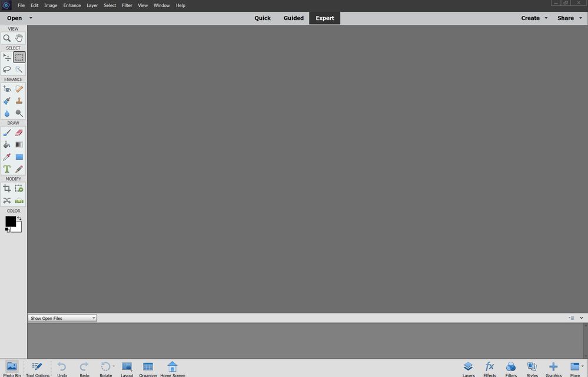Select the Crop tool
The width and height of the screenshot is (588, 377).
(7, 188)
